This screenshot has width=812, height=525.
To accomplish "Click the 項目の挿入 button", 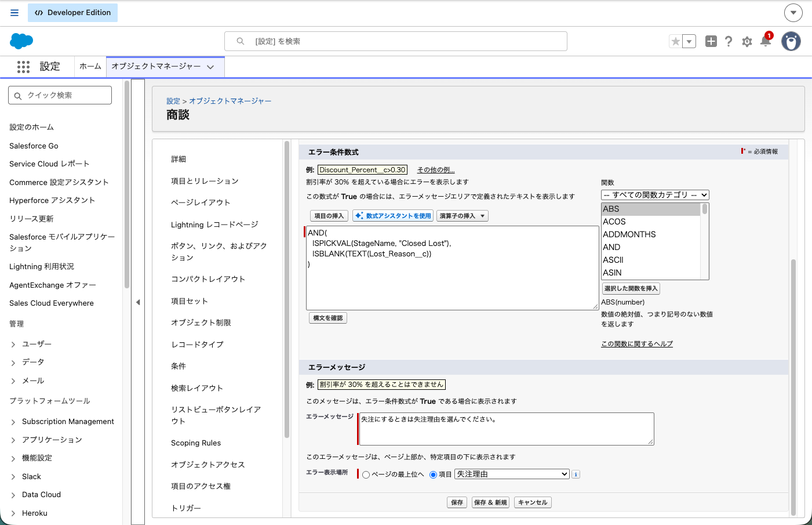I will (329, 216).
